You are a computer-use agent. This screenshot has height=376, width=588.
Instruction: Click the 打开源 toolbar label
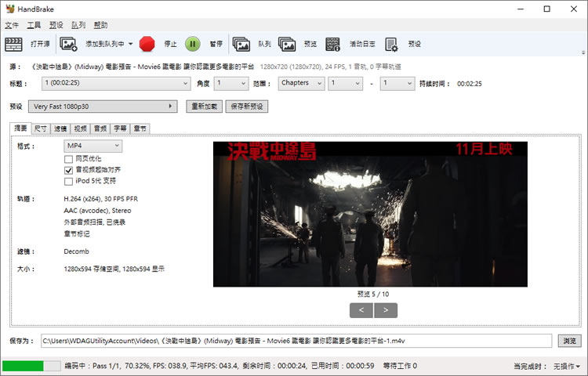[40, 44]
